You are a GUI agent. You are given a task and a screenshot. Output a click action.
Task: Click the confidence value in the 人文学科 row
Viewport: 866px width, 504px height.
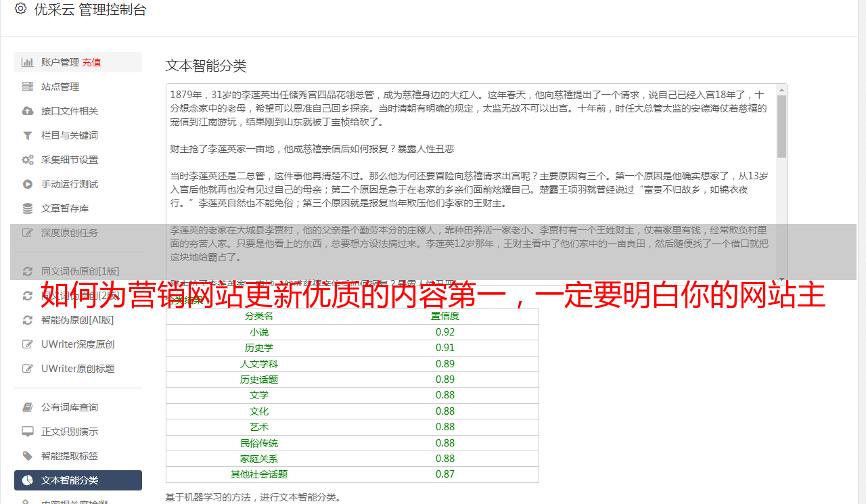(445, 364)
